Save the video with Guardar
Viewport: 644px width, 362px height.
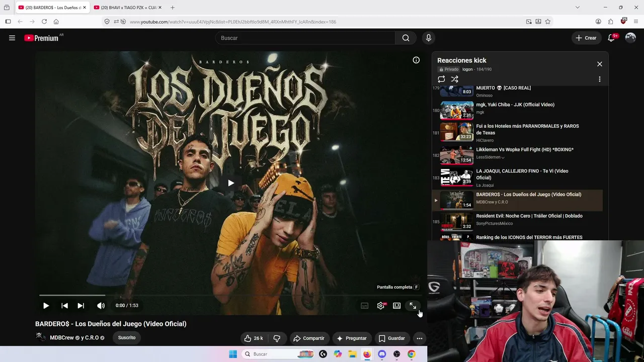[x=392, y=338]
